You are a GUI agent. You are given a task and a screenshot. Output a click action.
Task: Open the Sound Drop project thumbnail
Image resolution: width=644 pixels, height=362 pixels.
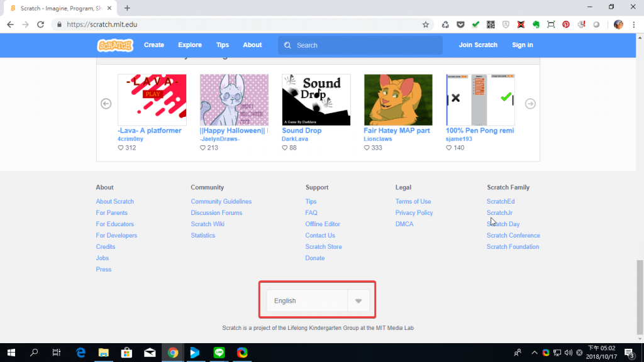click(316, 100)
